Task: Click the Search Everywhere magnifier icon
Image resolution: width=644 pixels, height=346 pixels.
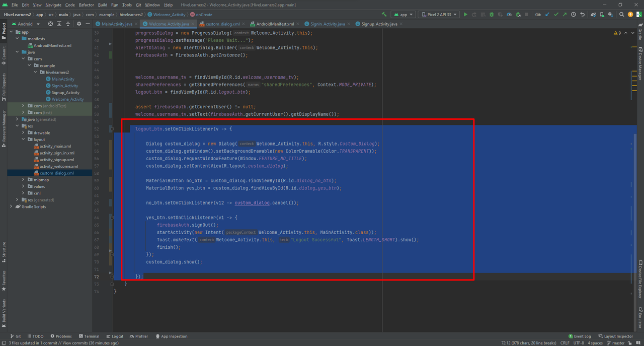Action: tap(622, 15)
